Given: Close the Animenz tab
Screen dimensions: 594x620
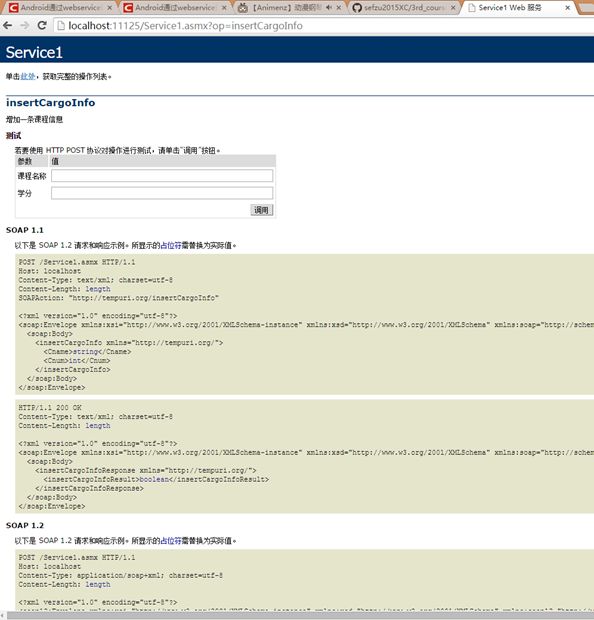Looking at the screenshot, I should 339,8.
